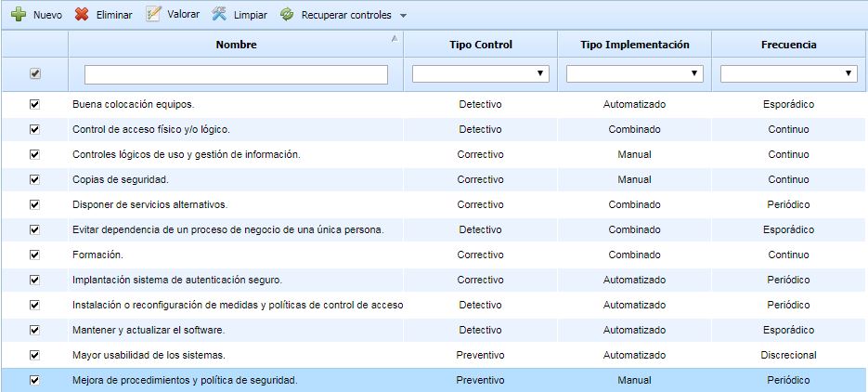Click the Limpiar tools icon
This screenshot has width=868, height=392.
pos(219,15)
